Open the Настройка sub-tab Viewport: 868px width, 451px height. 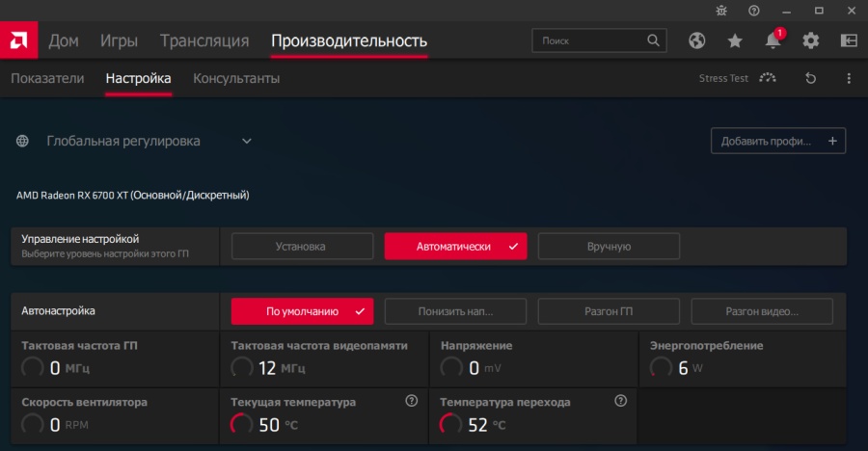tap(138, 79)
